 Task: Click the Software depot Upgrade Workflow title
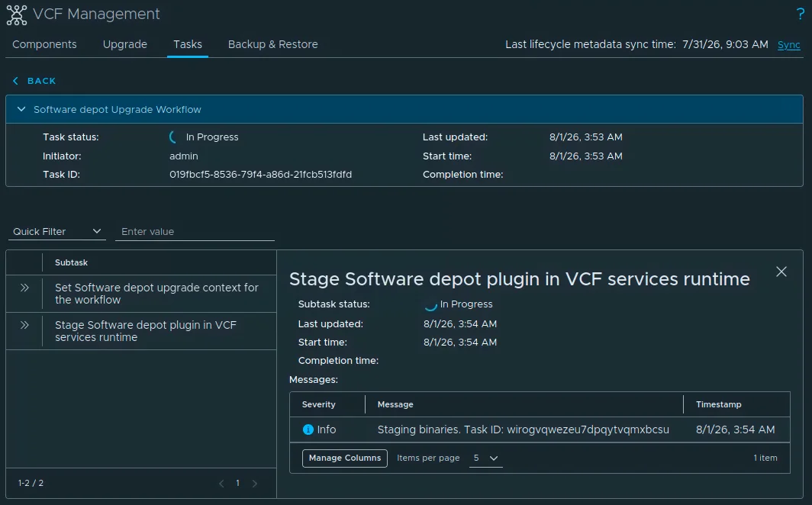pos(118,109)
